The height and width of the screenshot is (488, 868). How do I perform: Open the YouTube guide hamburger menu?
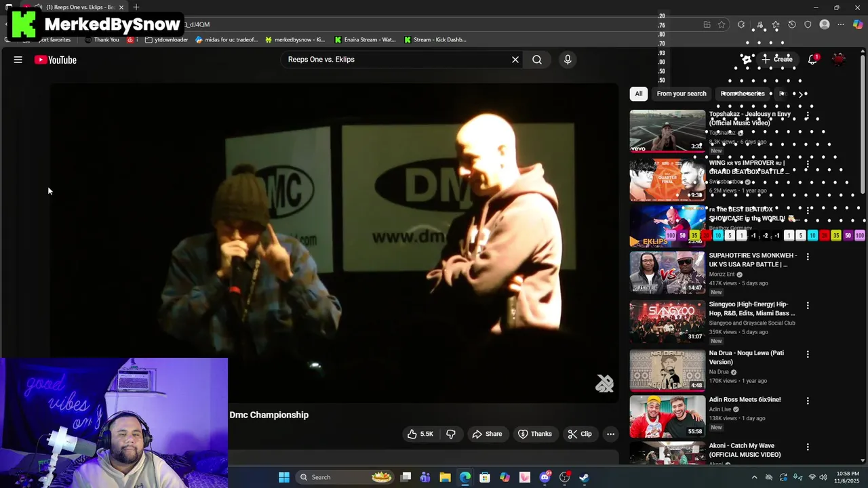pos(18,60)
